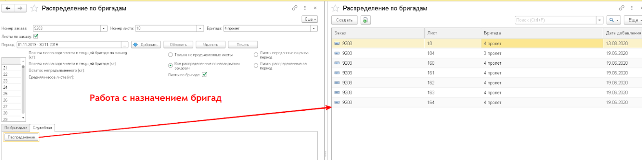The image size is (644, 160).
Task: Click Создать button in right window
Action: (345, 20)
